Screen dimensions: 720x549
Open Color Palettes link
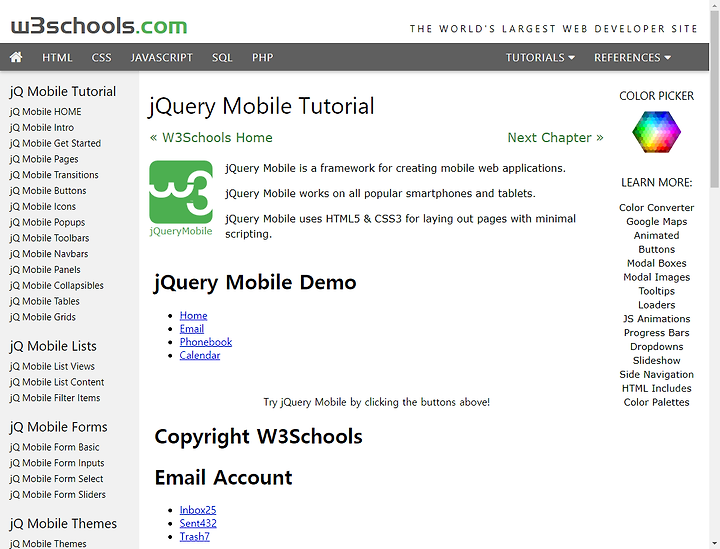656,402
